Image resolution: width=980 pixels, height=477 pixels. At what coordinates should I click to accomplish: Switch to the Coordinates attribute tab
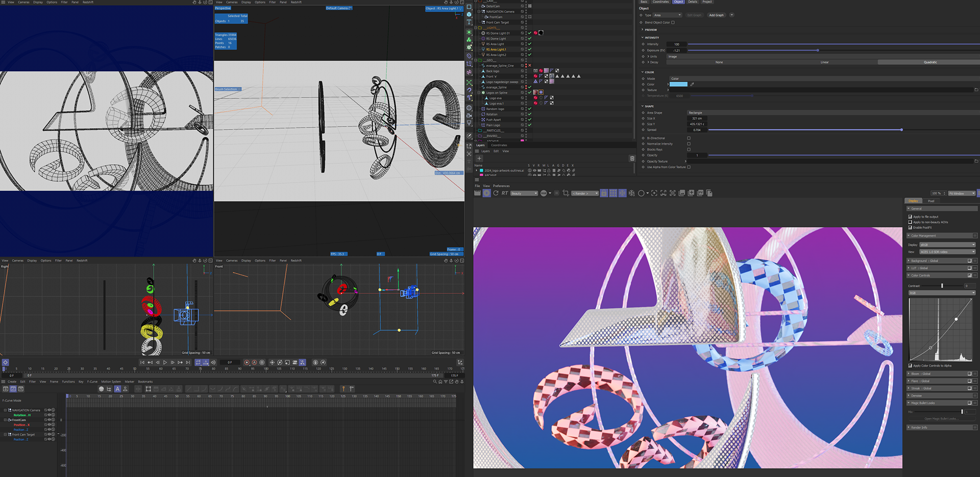click(660, 2)
